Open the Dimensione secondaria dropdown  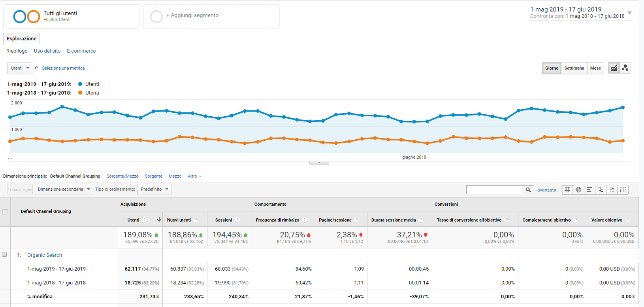(x=64, y=189)
